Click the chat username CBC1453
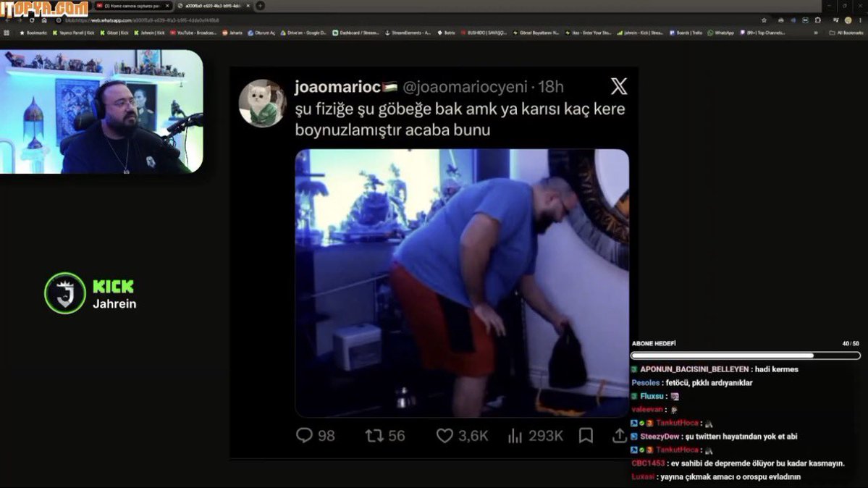The width and height of the screenshot is (868, 488). (x=648, y=463)
